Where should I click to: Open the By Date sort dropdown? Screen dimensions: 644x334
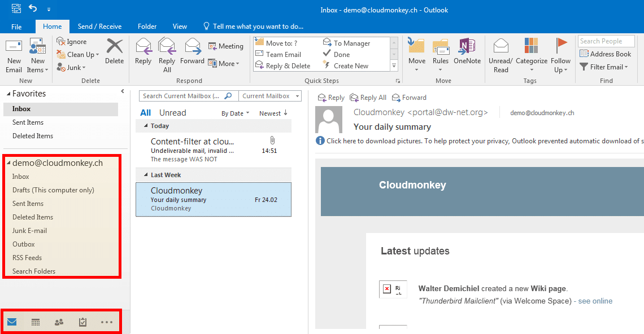(236, 113)
